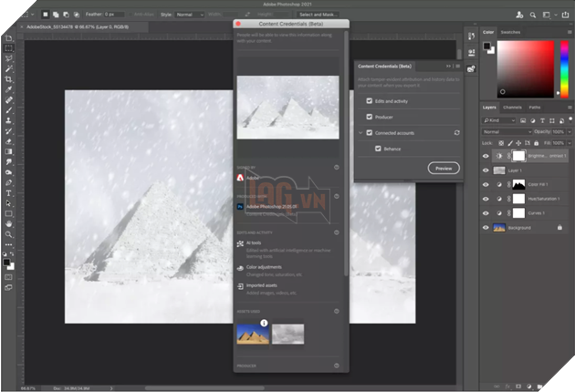Switch to the Paths tab
Viewport: 575px width, 392px height.
point(535,108)
